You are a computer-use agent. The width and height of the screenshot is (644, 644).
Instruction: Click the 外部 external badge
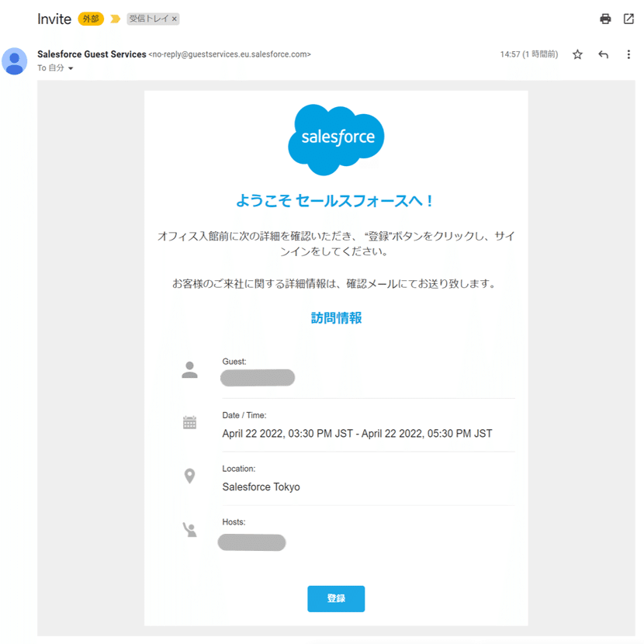[x=91, y=19]
